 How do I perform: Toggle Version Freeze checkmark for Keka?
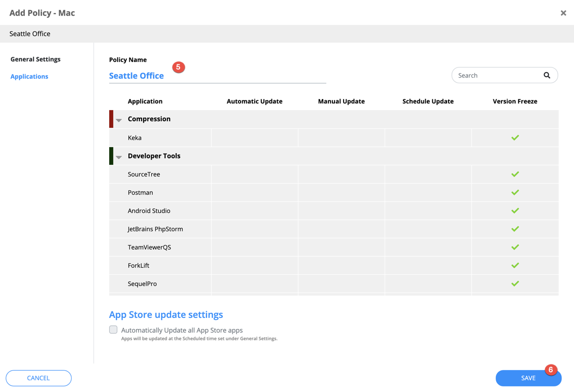pos(515,137)
